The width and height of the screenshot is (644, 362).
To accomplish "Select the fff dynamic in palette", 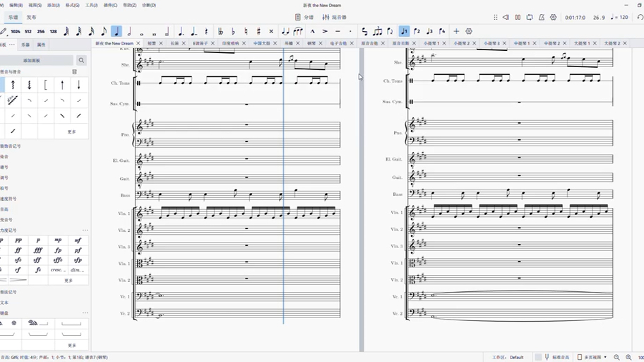I will (x=38, y=250).
